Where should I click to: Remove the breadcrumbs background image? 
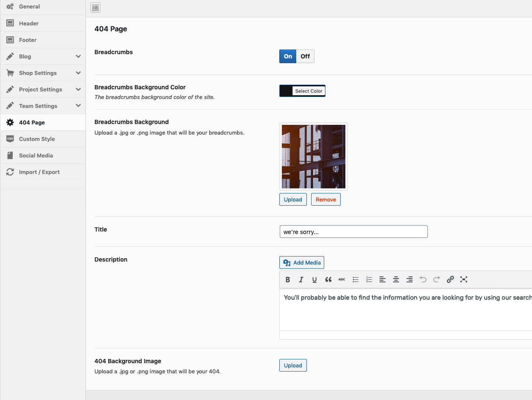coord(325,199)
